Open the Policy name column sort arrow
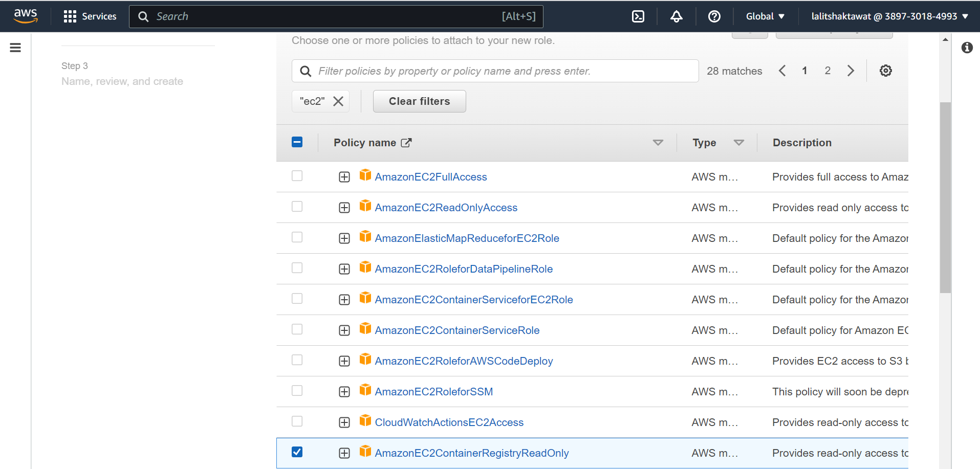 [x=658, y=143]
